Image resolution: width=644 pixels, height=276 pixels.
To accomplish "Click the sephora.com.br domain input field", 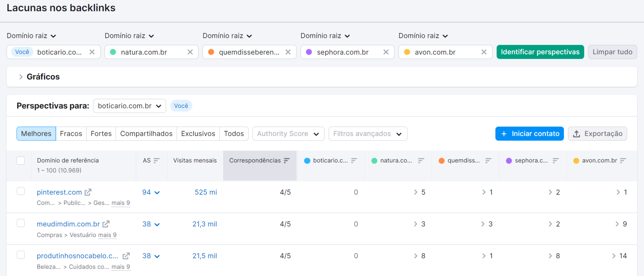I will coord(347,52).
